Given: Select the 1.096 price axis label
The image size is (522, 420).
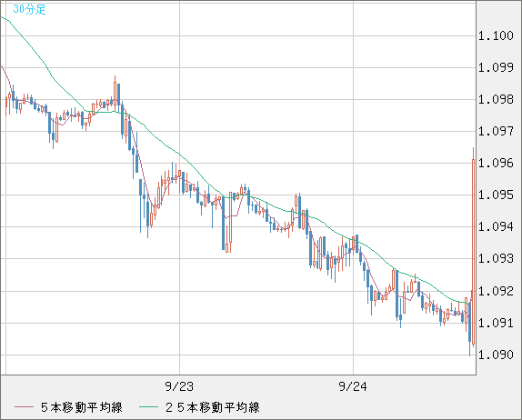Looking at the screenshot, I should click(x=496, y=163).
